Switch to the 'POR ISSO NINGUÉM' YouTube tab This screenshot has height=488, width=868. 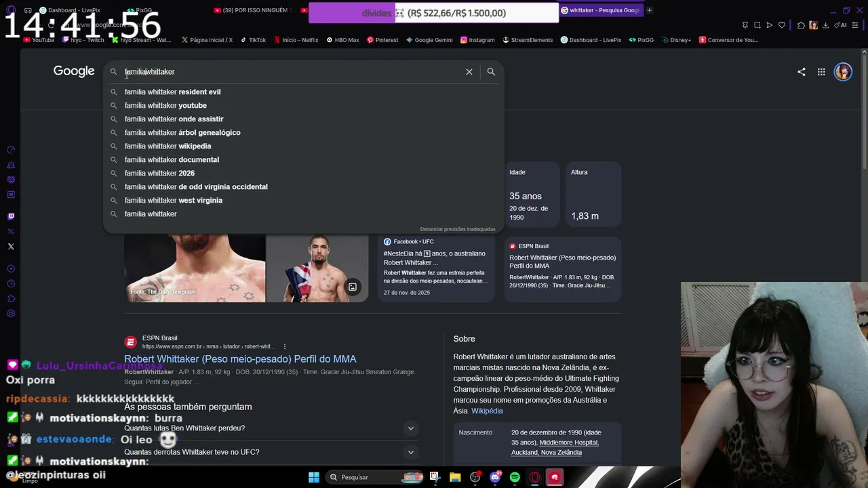tap(252, 10)
